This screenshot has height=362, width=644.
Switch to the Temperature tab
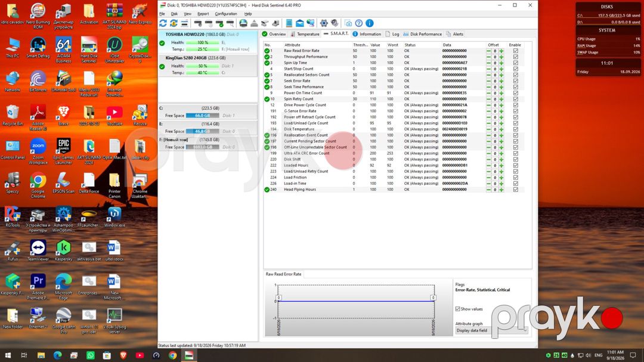[305, 34]
